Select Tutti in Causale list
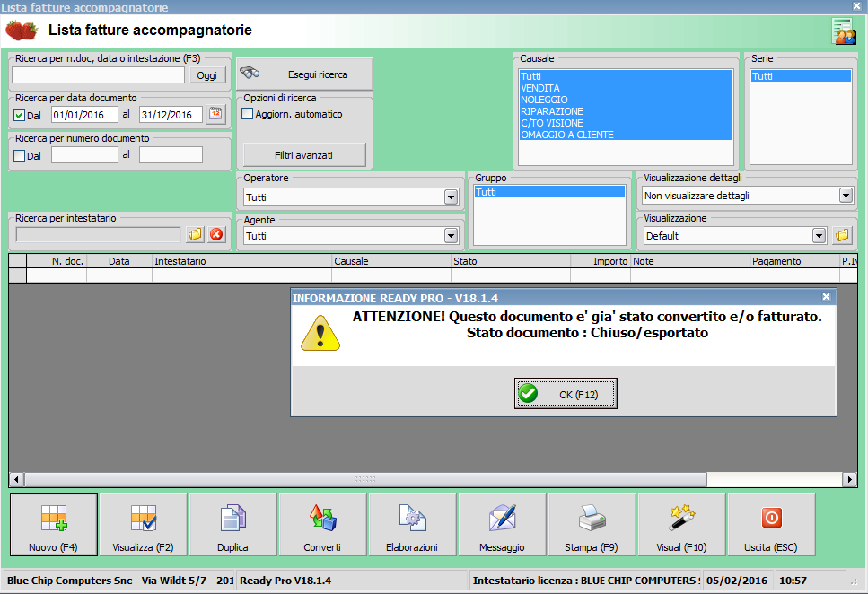The height and width of the screenshot is (594, 868). [x=626, y=76]
